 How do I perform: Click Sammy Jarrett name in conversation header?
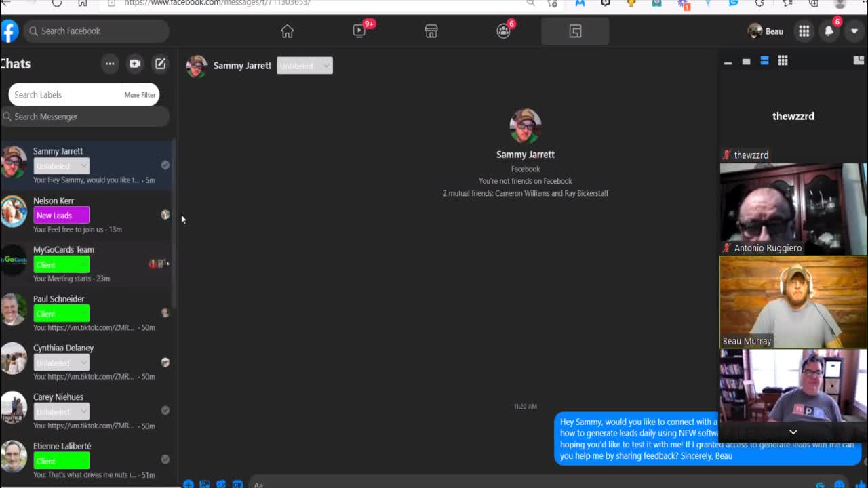click(x=242, y=66)
